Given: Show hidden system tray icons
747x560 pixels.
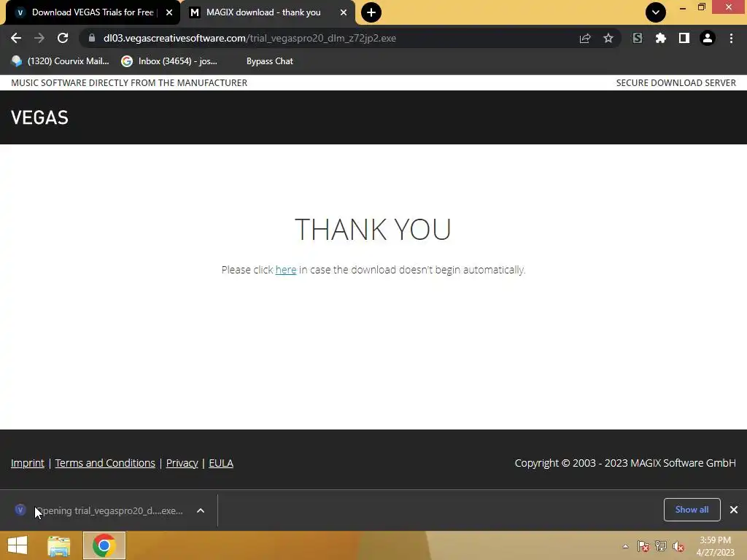Looking at the screenshot, I should (x=625, y=546).
